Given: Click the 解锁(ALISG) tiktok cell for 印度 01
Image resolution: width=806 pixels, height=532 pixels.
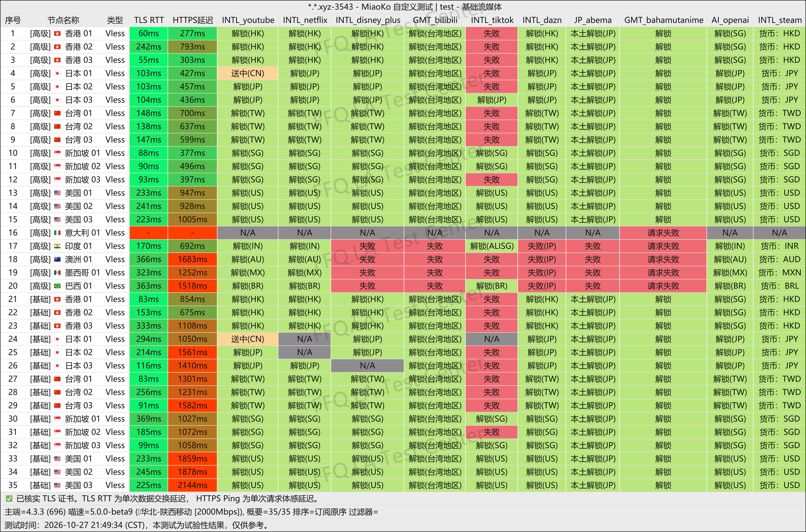Looking at the screenshot, I should click(x=492, y=246).
